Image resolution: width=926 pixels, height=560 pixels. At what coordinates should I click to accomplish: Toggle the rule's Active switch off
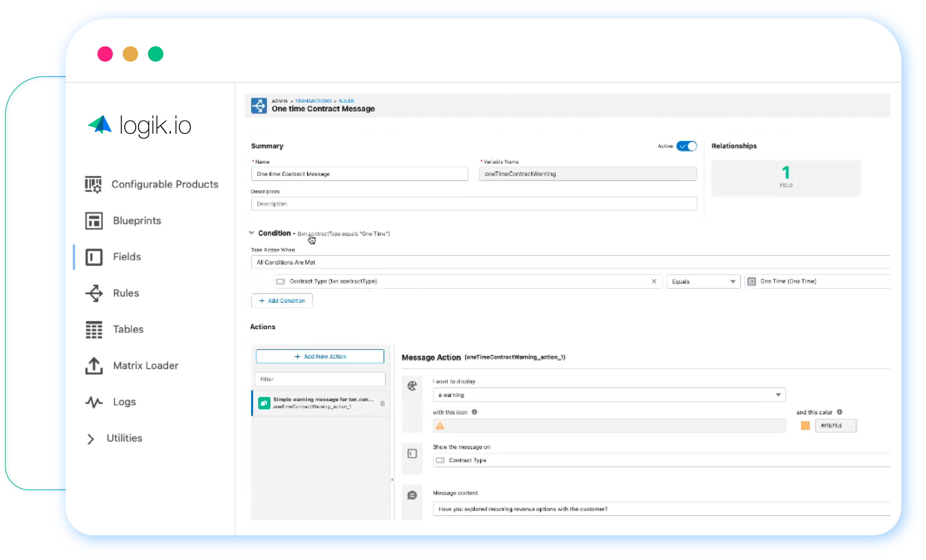click(687, 146)
